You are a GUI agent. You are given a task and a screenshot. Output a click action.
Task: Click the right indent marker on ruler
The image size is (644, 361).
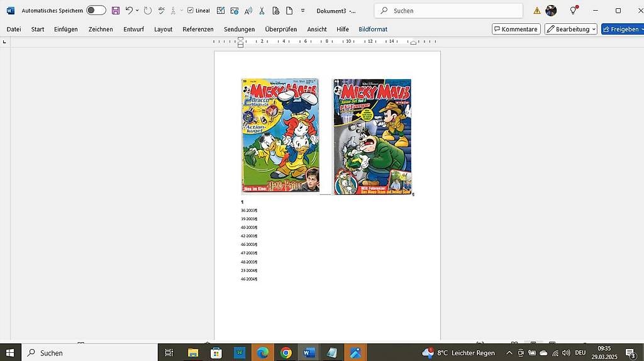point(413,43)
